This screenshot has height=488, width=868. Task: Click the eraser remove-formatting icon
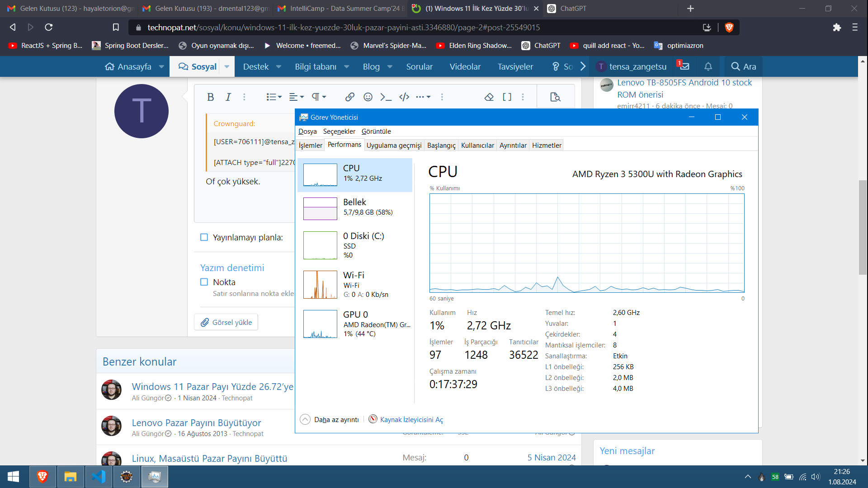coord(489,97)
